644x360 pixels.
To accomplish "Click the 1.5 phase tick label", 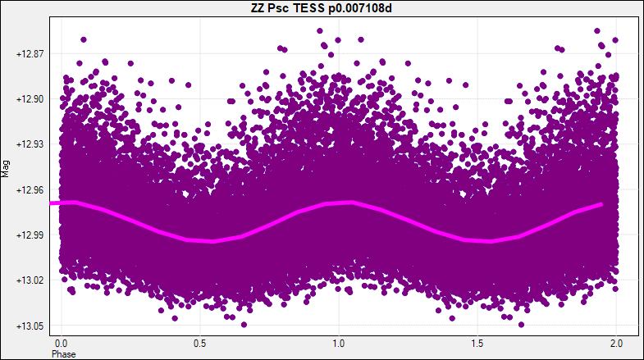I will coord(477,343).
